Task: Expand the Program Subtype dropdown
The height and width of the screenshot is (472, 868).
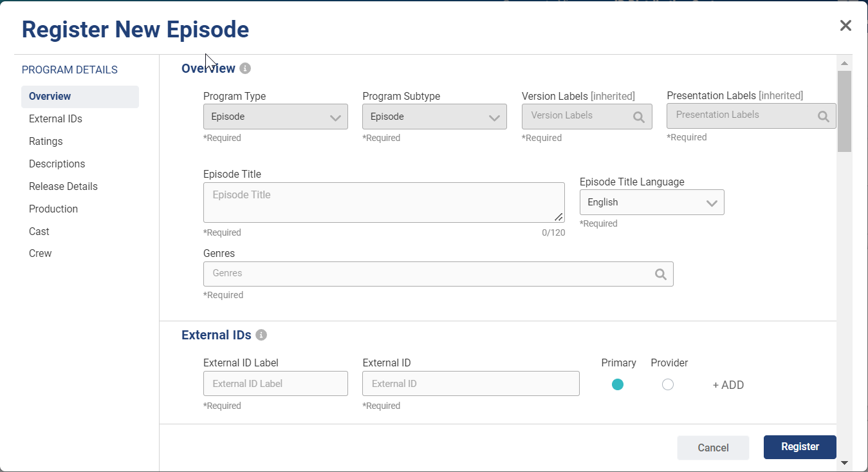Action: pos(434,117)
